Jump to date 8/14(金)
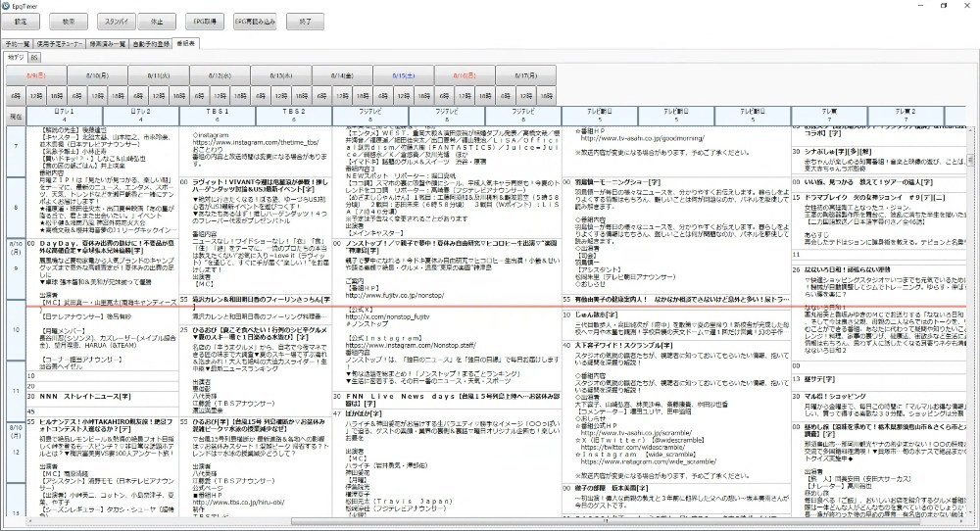 pyautogui.click(x=342, y=75)
